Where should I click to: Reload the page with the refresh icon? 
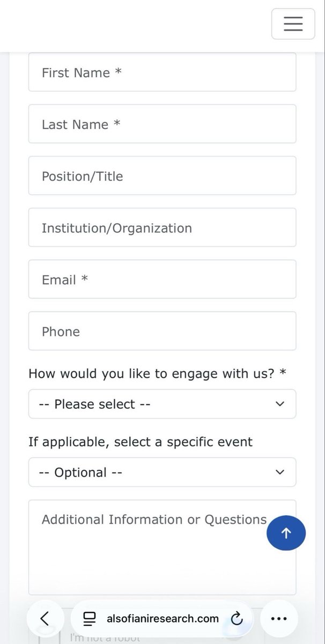[x=237, y=619]
